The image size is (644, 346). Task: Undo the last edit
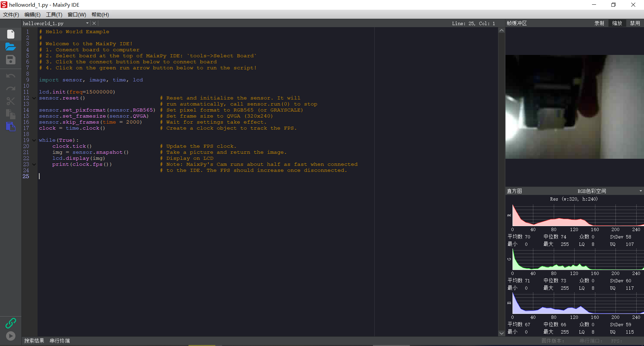tap(10, 76)
